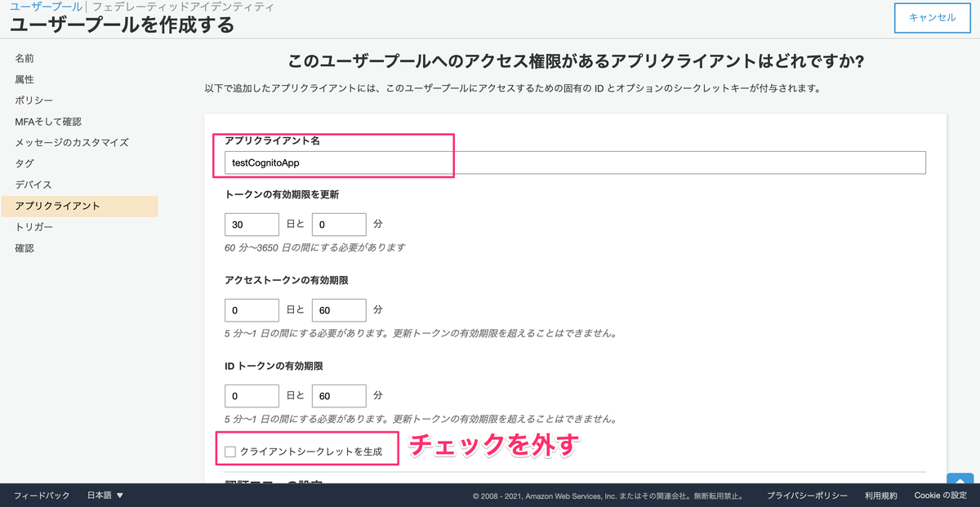Screen dimensions: 980x507
Task: Click the ID トークン minutes field
Action: 338,396
